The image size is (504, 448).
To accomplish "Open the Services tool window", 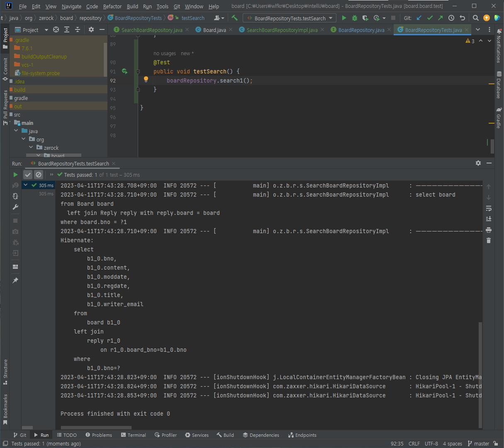I will pos(197,435).
